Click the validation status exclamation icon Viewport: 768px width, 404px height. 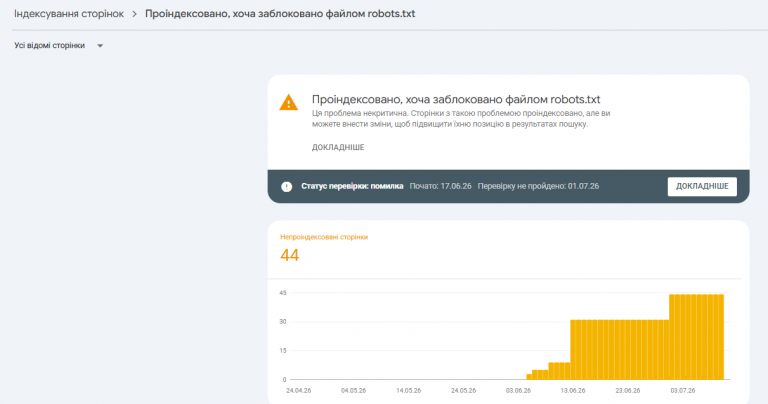click(287, 187)
